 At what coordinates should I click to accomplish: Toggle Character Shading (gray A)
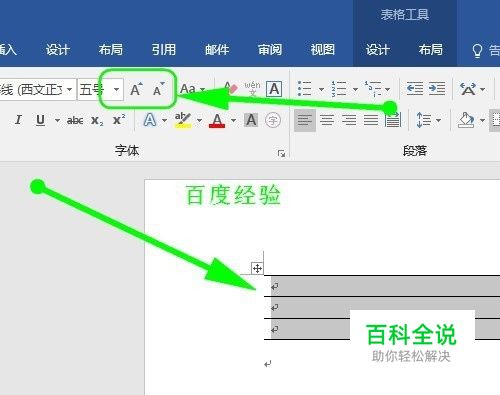251,120
